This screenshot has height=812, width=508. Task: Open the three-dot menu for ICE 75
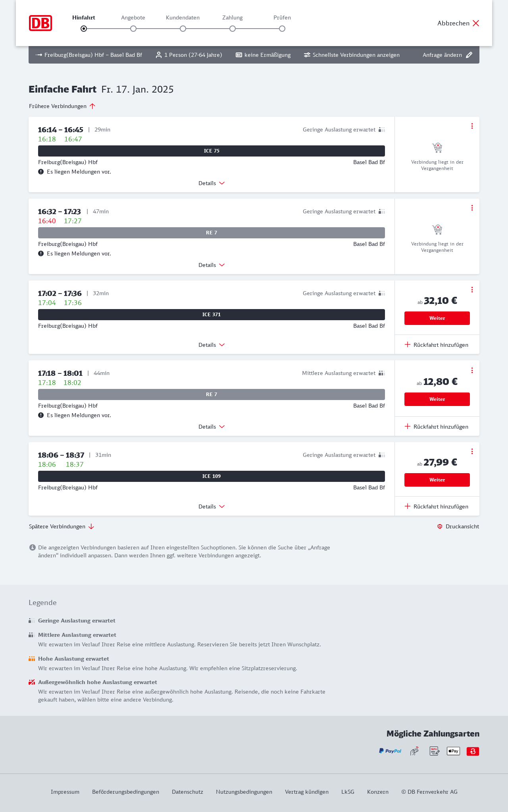472,126
